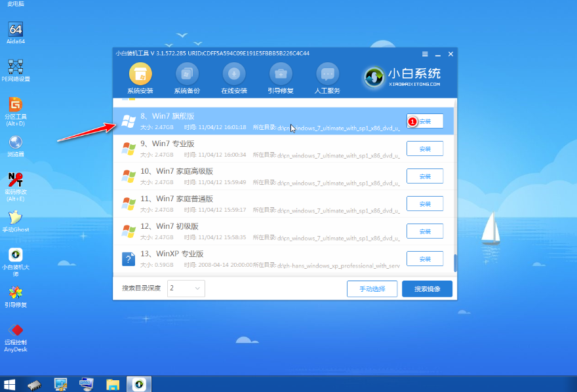577x392 pixels.
Task: Open the hamburger menu in title bar
Action: [x=425, y=54]
